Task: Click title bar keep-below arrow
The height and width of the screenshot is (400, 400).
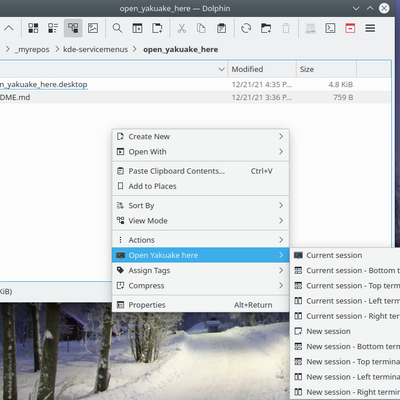Action: (x=356, y=8)
